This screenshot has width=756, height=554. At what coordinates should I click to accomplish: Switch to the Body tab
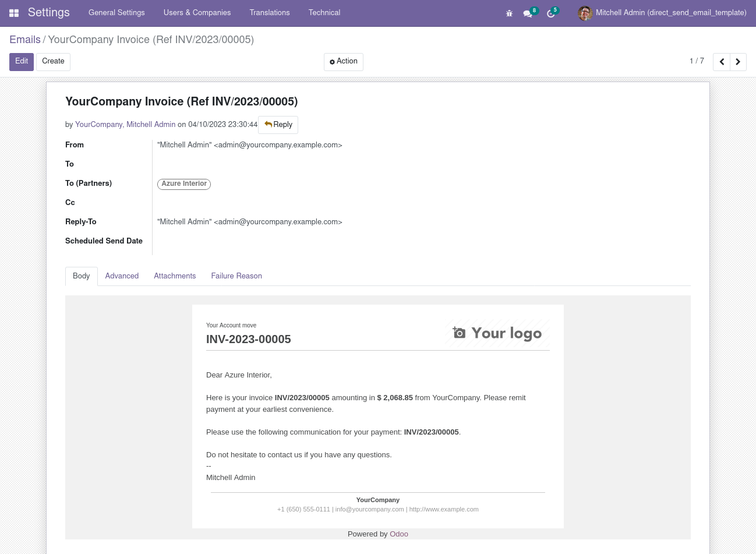tap(82, 276)
